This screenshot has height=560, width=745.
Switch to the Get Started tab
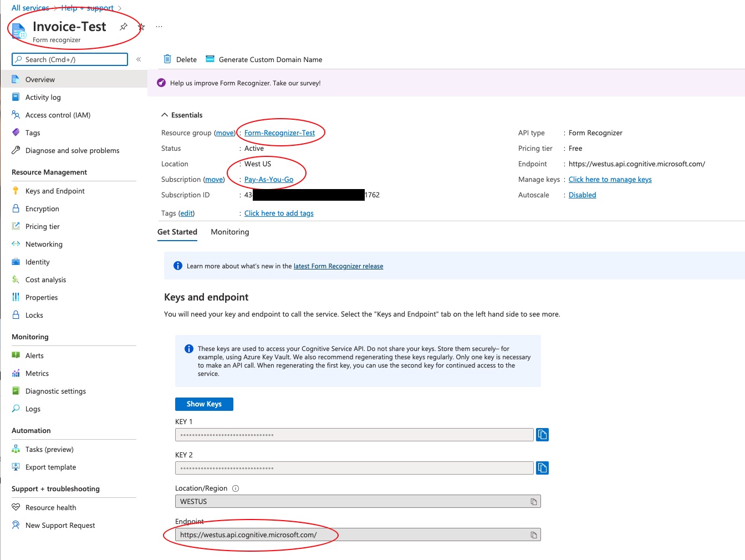click(x=177, y=232)
